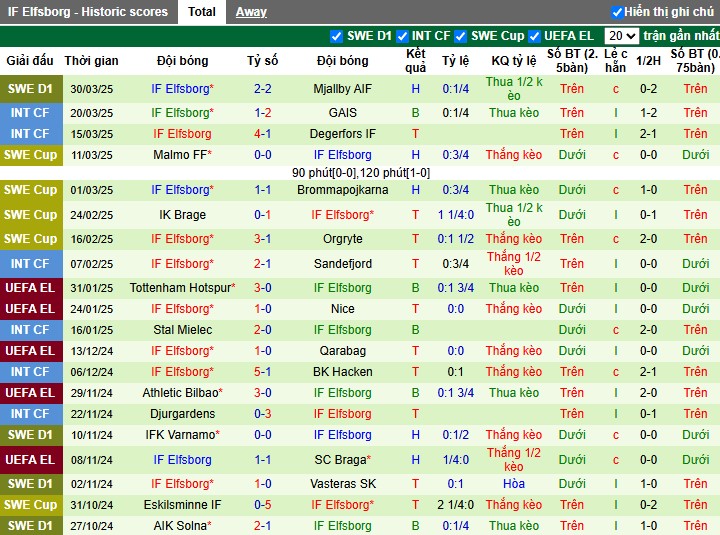
Task: Click Thắng 1/2 kèo in Sandefjord row
Action: [514, 264]
